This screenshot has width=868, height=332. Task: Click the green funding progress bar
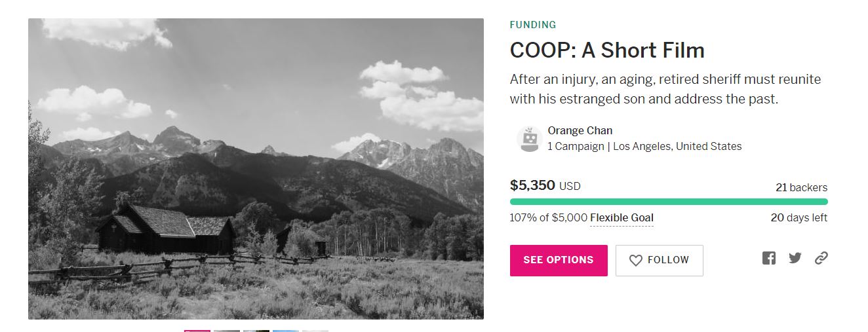pyautogui.click(x=669, y=202)
